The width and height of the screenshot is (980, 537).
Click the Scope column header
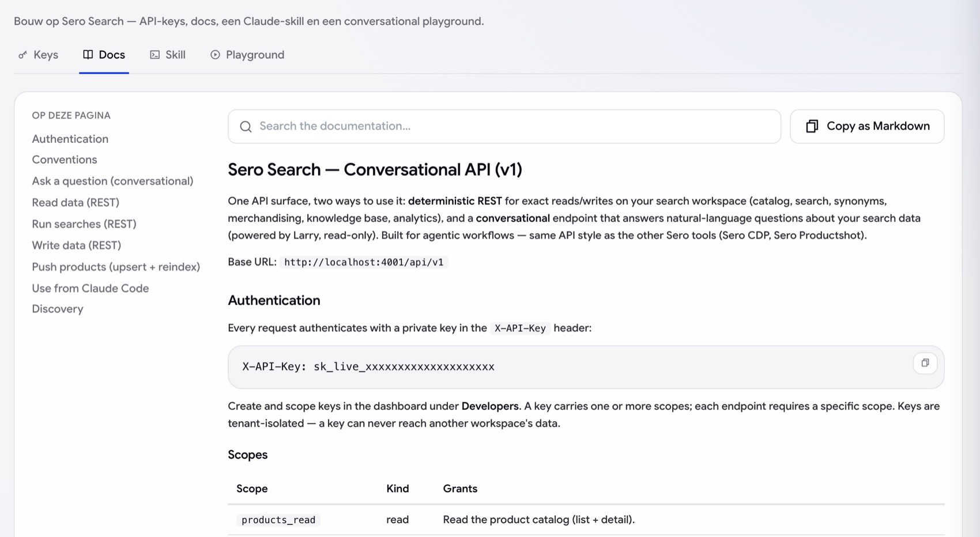pyautogui.click(x=252, y=489)
